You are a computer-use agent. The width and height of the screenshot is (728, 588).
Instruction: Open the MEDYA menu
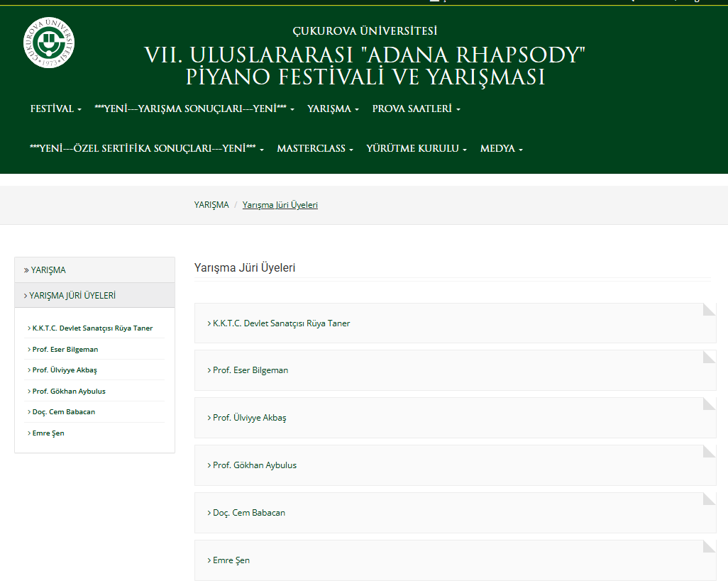coord(501,149)
